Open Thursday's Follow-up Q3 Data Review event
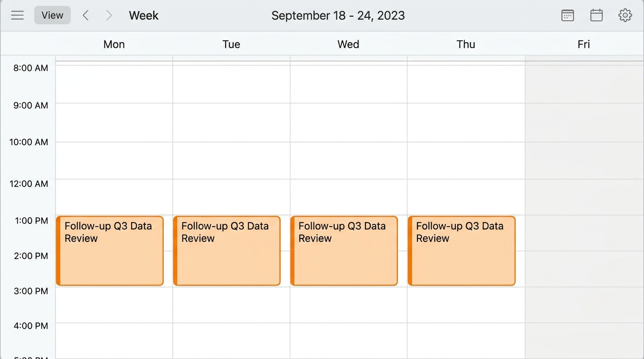 click(x=461, y=251)
